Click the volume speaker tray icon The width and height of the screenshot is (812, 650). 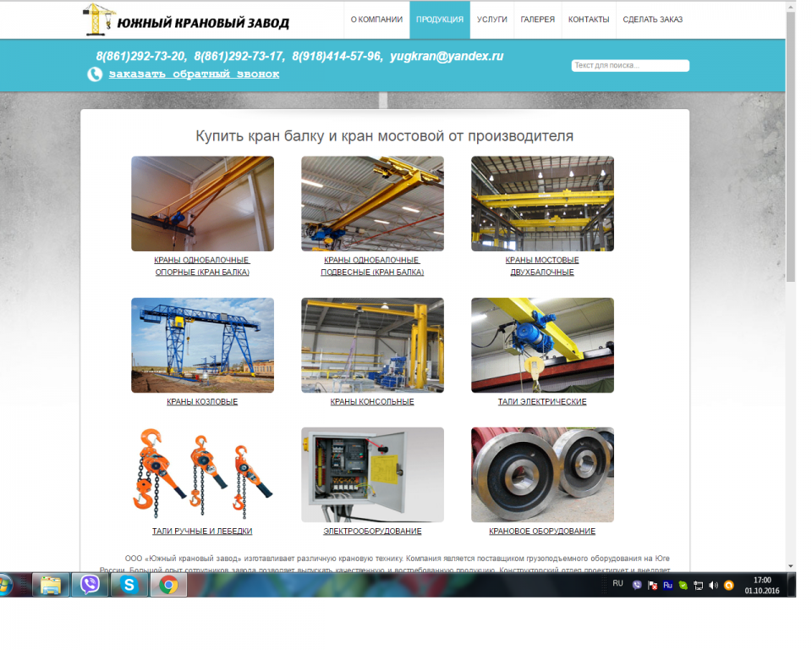(713, 585)
